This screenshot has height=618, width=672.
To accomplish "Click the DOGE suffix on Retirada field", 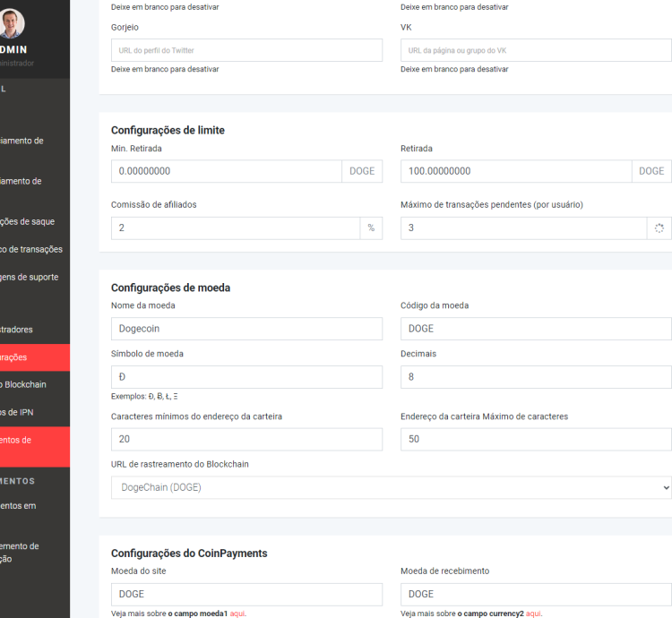I will [651, 171].
